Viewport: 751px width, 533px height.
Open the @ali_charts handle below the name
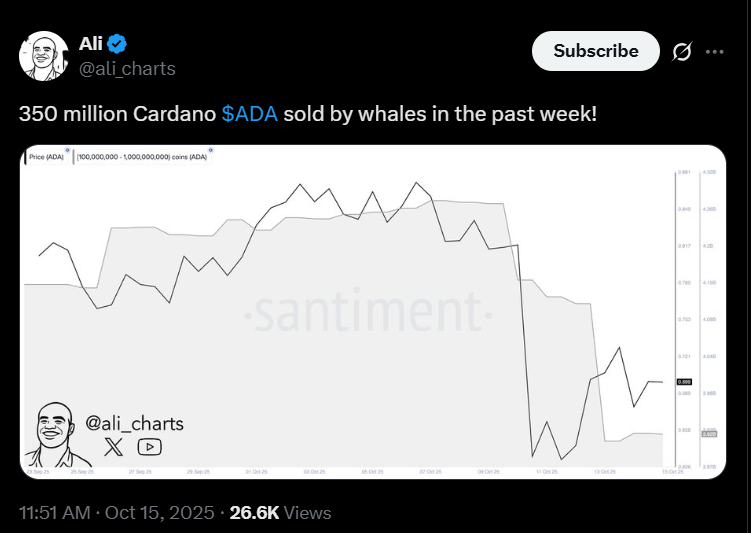tap(127, 68)
